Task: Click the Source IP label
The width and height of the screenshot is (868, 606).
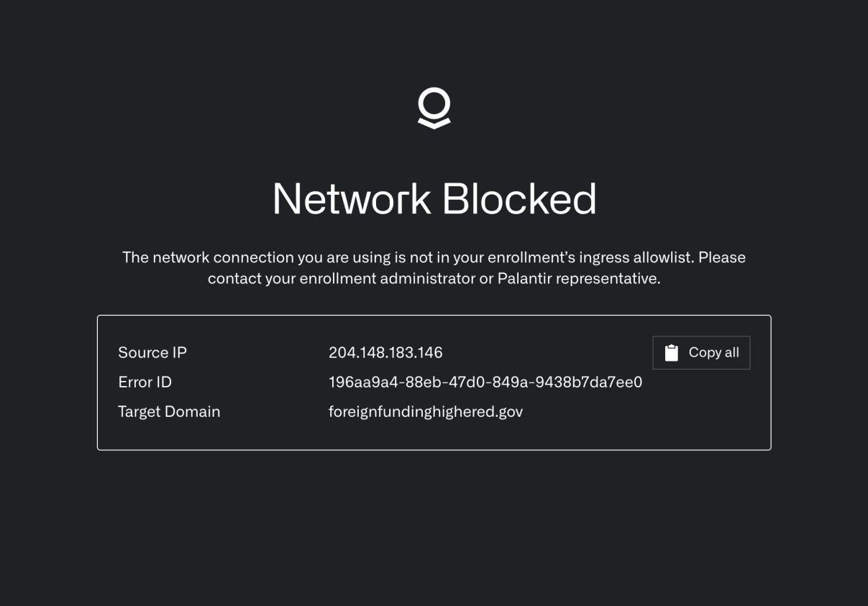Action: point(152,352)
